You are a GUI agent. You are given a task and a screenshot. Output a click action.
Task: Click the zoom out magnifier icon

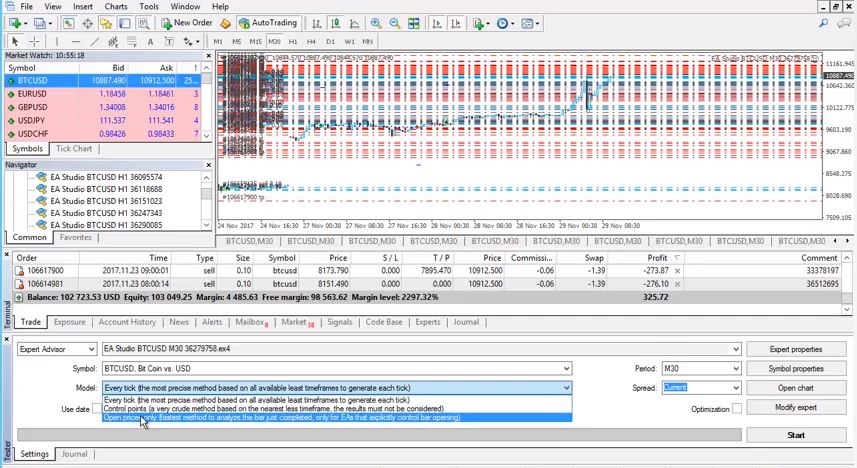pyautogui.click(x=394, y=23)
